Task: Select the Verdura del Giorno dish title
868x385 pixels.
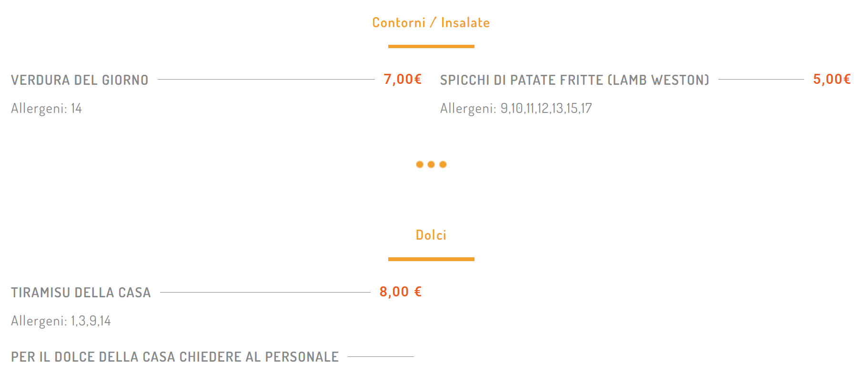Action: (x=80, y=80)
